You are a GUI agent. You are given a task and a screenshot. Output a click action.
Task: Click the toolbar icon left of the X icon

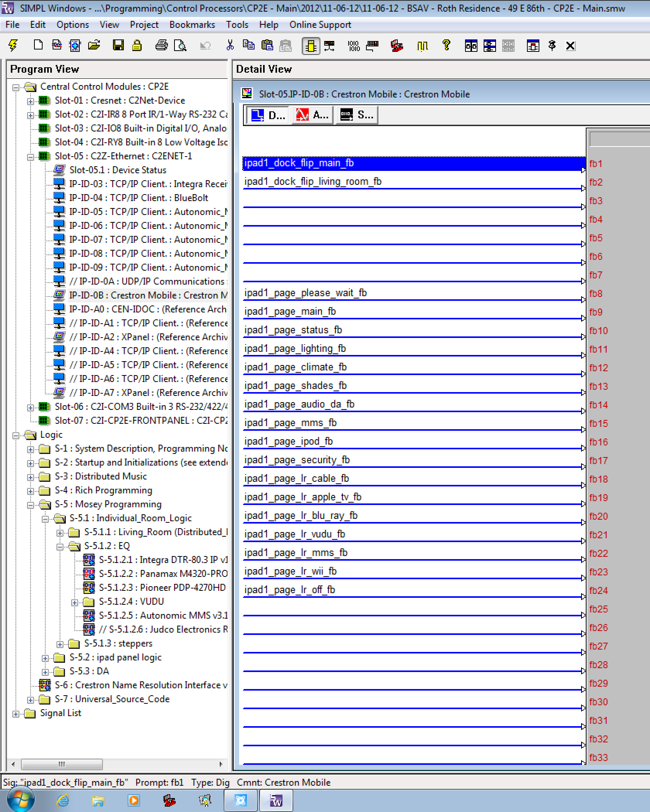(x=552, y=46)
